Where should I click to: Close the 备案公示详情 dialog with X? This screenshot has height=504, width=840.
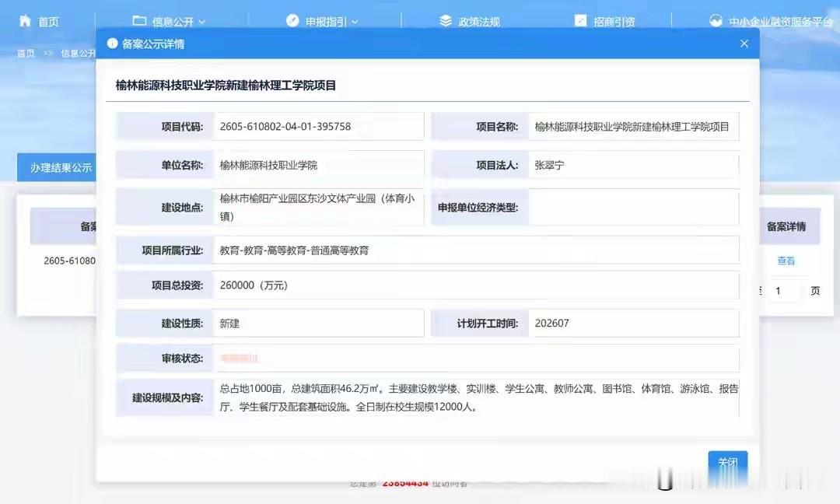(x=744, y=44)
